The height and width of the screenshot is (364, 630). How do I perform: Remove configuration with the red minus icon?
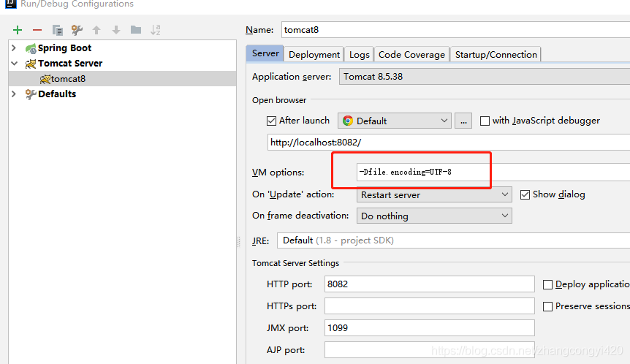tap(37, 30)
